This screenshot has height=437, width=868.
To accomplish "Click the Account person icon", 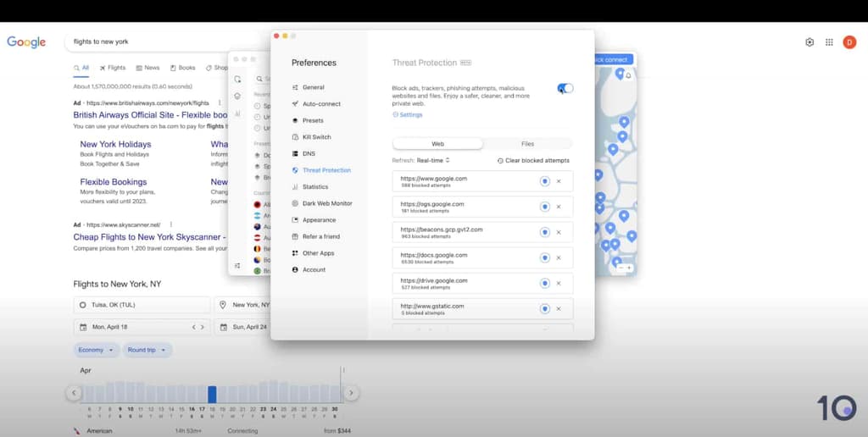I will click(x=295, y=270).
